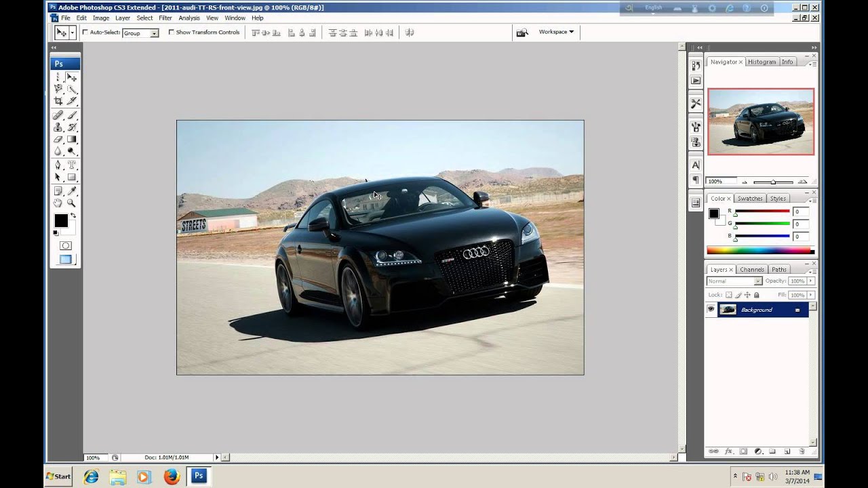Select the Move tool in the toolbox
The height and width of the screenshot is (488, 868).
(x=72, y=78)
